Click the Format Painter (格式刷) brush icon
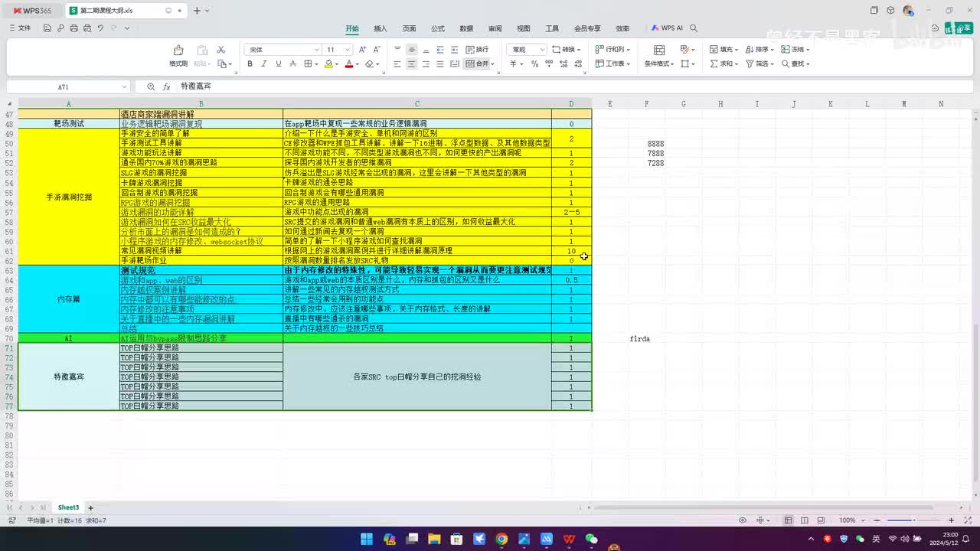980x551 pixels. tap(178, 50)
